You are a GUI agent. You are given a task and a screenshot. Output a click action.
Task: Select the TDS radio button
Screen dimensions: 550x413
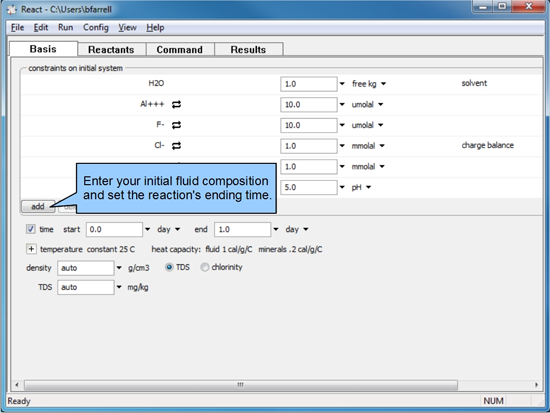[x=169, y=267]
